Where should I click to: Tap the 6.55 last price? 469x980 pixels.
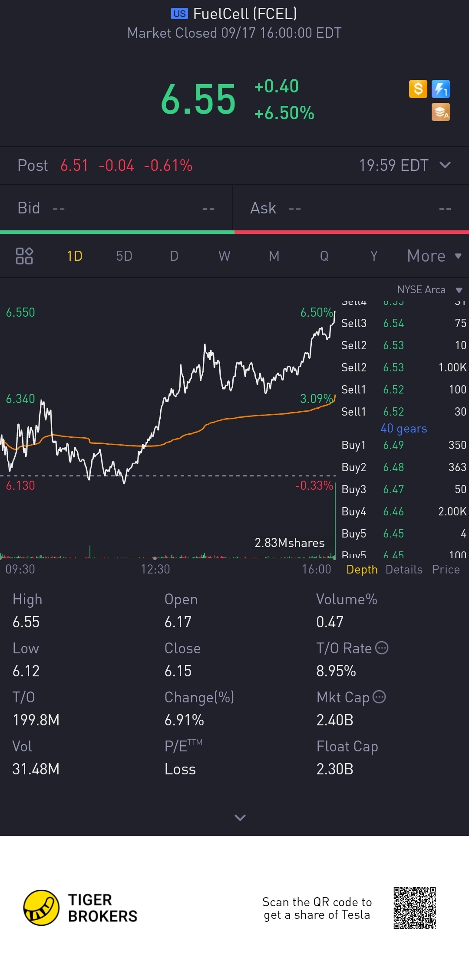[x=198, y=100]
